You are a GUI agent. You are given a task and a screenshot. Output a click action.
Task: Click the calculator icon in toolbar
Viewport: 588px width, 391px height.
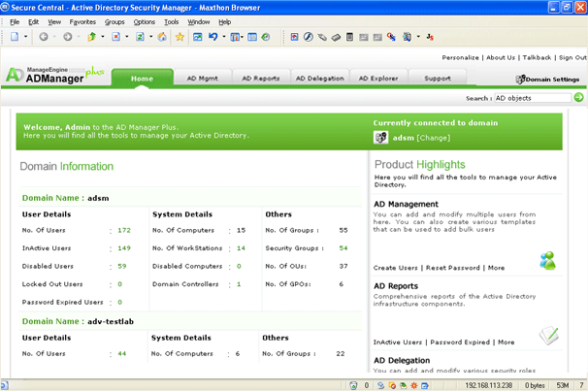[349, 37]
